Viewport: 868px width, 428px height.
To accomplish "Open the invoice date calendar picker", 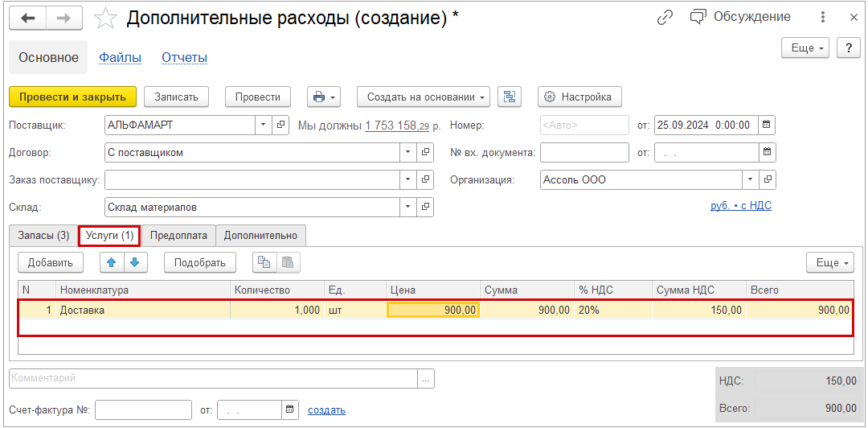I will click(x=289, y=410).
